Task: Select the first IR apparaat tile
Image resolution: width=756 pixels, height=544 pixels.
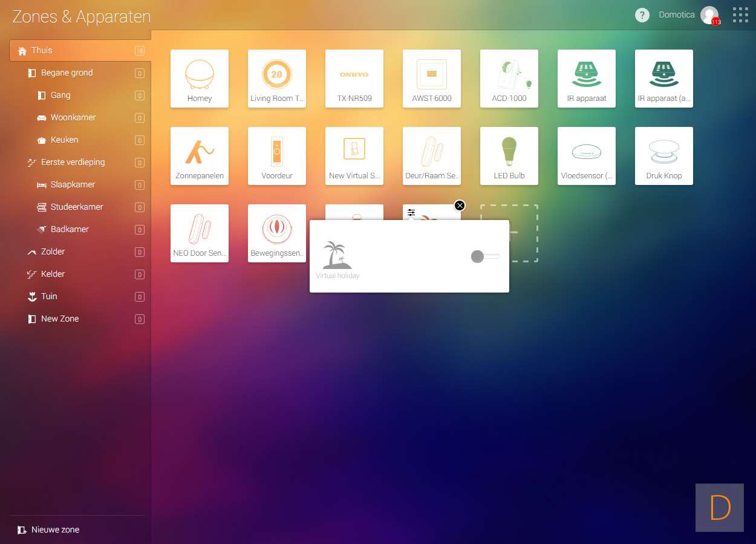Action: (587, 79)
